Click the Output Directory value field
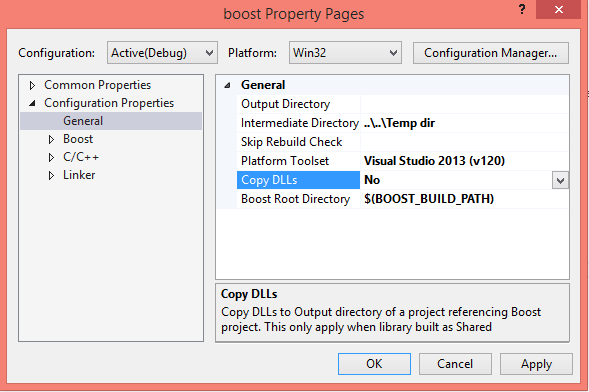 465,104
